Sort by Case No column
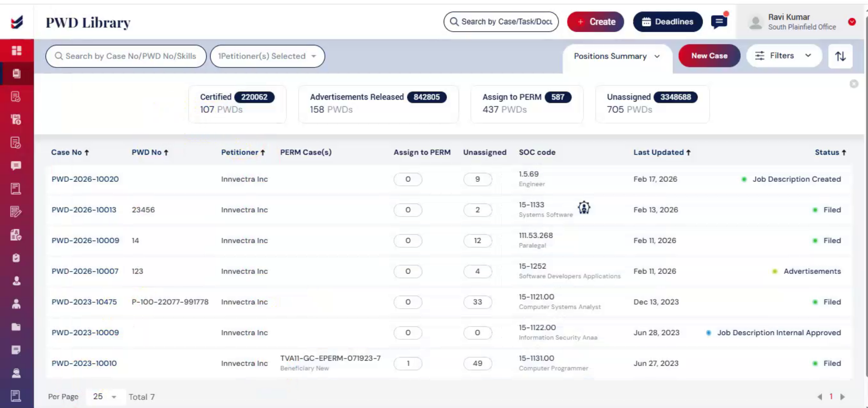Screen dimensions: 868x408 pos(70,153)
